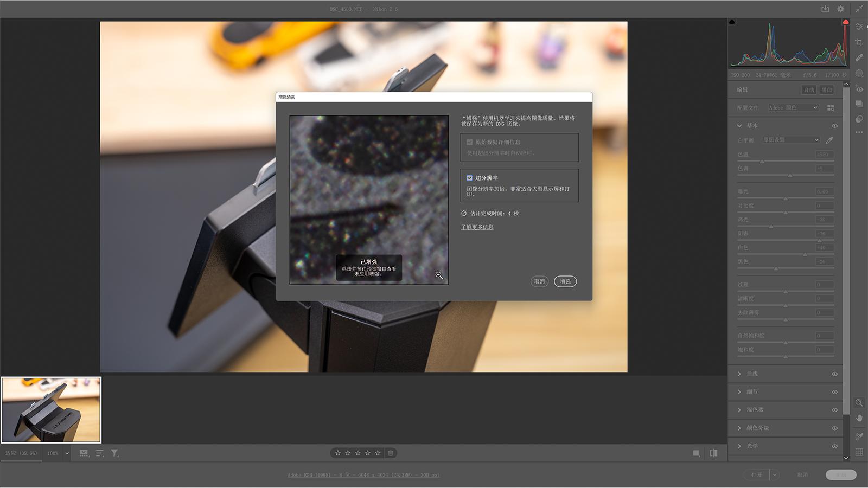Open the 配置文件 Adobe 颜色 dropdown
The image size is (868, 488).
pos(793,108)
